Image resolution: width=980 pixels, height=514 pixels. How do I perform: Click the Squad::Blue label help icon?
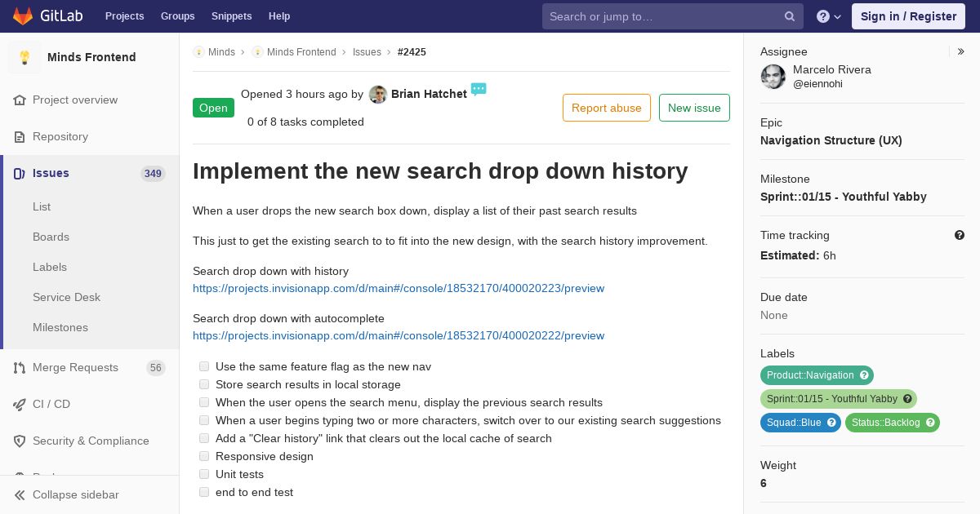[831, 423]
